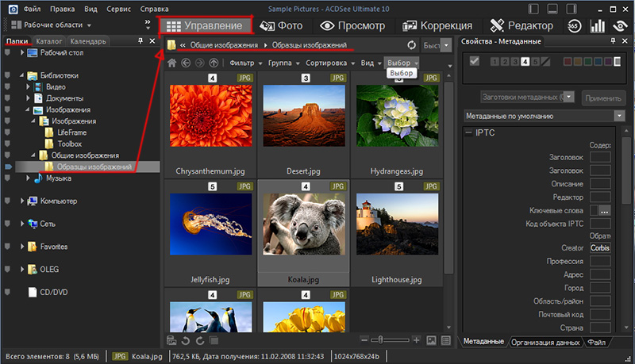635x364 pixels.
Task: Click the 365 mode icon
Action: (573, 26)
